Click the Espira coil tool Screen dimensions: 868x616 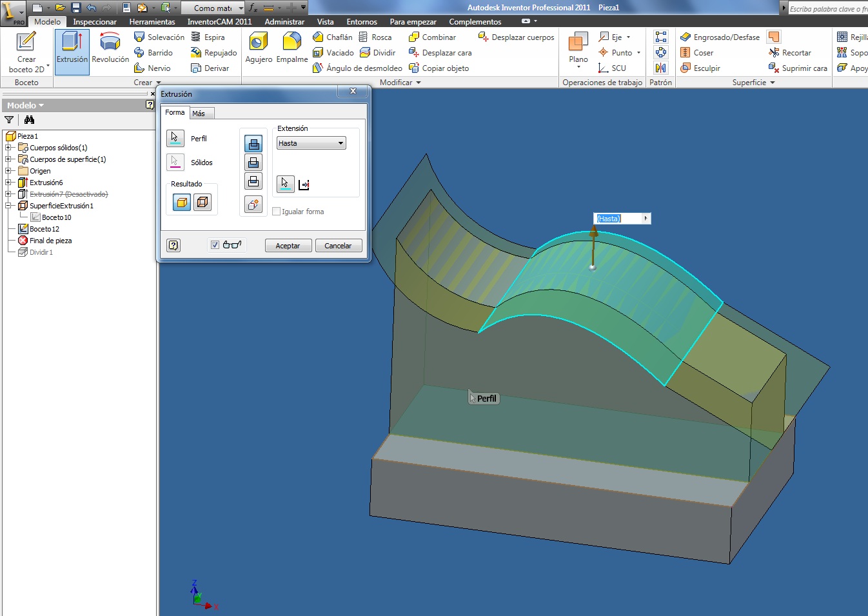click(208, 37)
